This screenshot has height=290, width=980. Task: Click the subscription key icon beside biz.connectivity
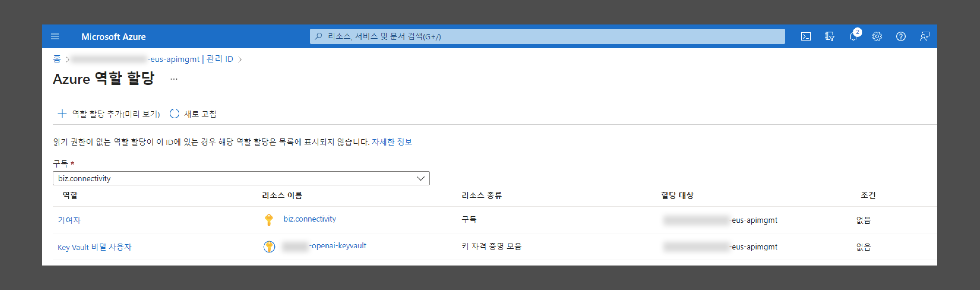point(269,220)
